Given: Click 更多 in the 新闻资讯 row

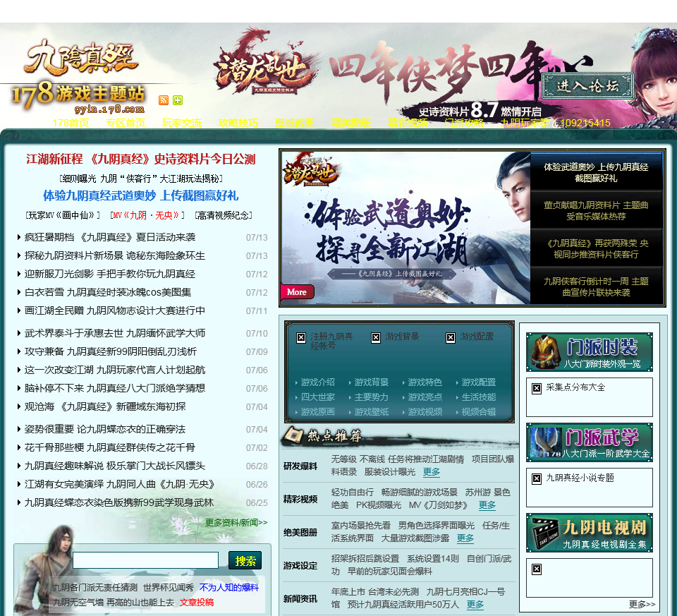Looking at the screenshot, I should tap(475, 604).
